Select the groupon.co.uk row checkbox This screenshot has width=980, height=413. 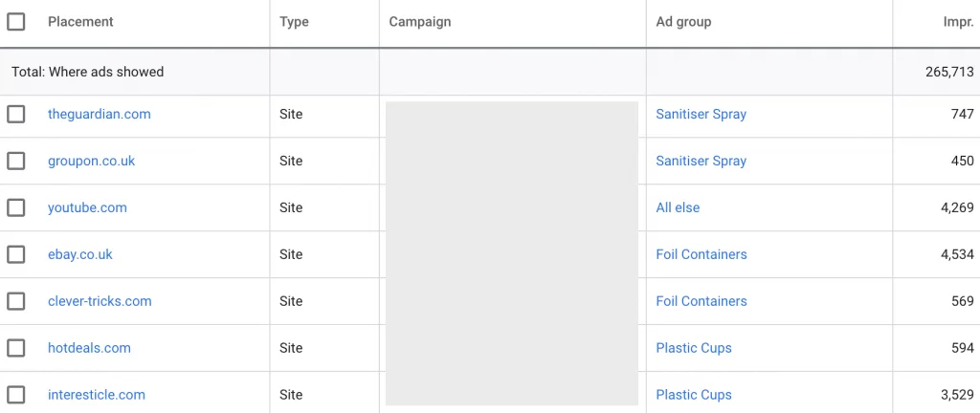pyautogui.click(x=16, y=161)
